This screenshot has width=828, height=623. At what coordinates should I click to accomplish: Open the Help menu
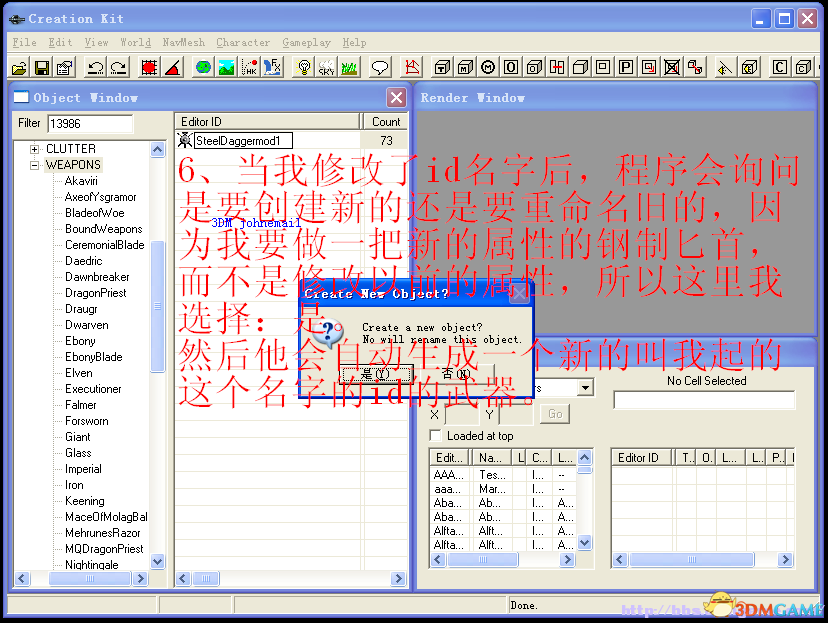click(354, 42)
